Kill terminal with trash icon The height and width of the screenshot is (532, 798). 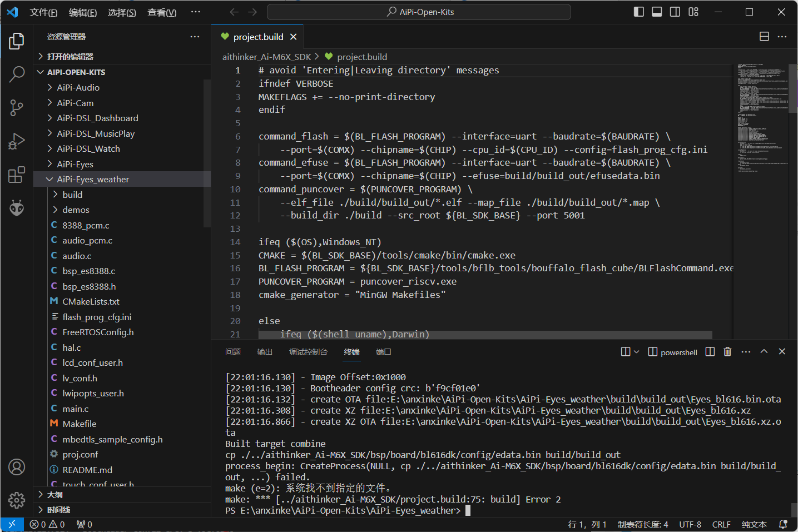pyautogui.click(x=727, y=352)
